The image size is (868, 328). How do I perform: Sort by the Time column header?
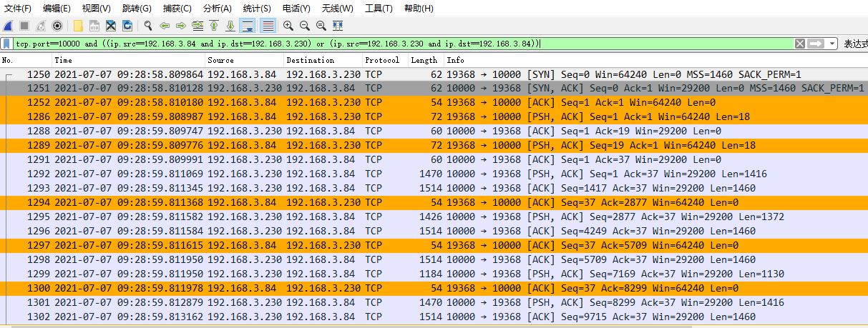point(128,60)
